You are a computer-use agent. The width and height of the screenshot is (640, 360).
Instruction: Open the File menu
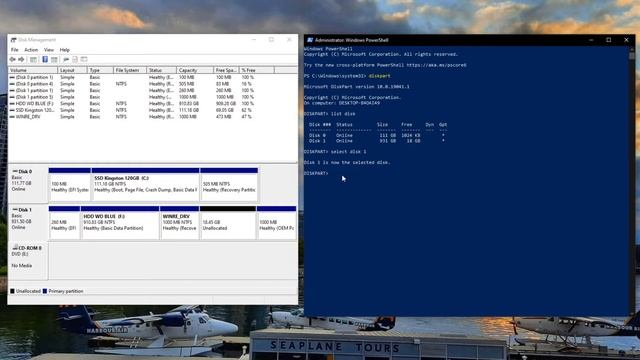pyautogui.click(x=15, y=50)
